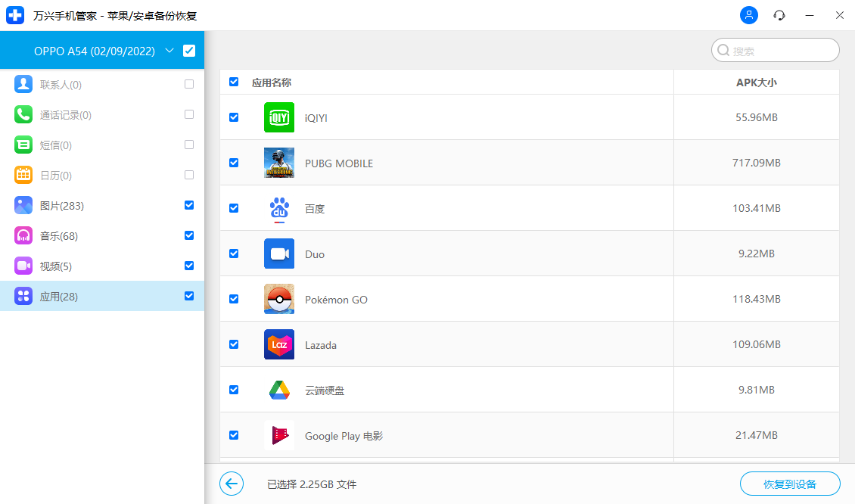The width and height of the screenshot is (855, 504).
Task: Click the back arrow button at the bottom
Action: (x=231, y=484)
